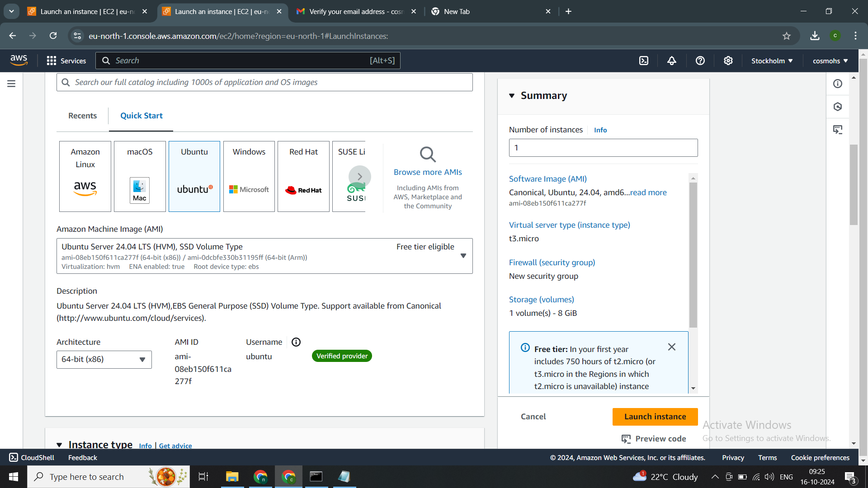Image resolution: width=868 pixels, height=488 pixels.
Task: Click the AMI catalog search field
Action: (264, 82)
